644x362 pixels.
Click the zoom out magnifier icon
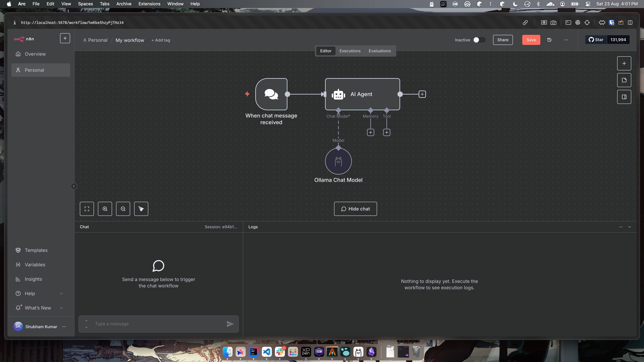[123, 209]
